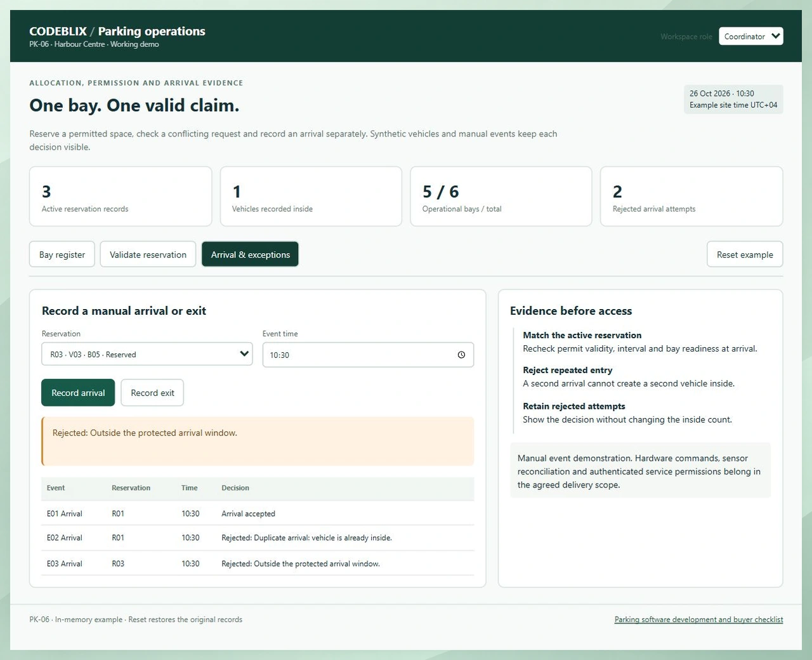Click the Reservation column header in table

coord(131,488)
